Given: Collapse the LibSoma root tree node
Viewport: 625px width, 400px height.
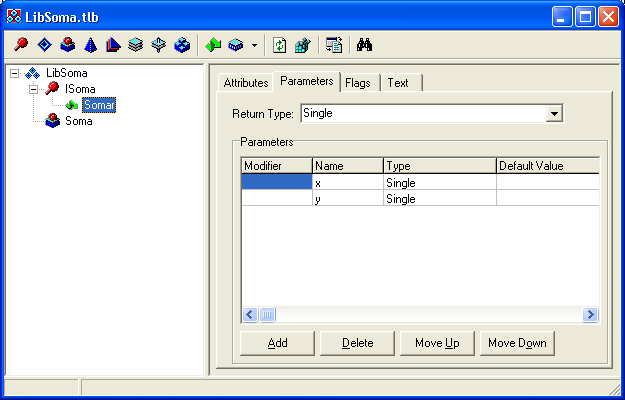Looking at the screenshot, I should pyautogui.click(x=15, y=73).
